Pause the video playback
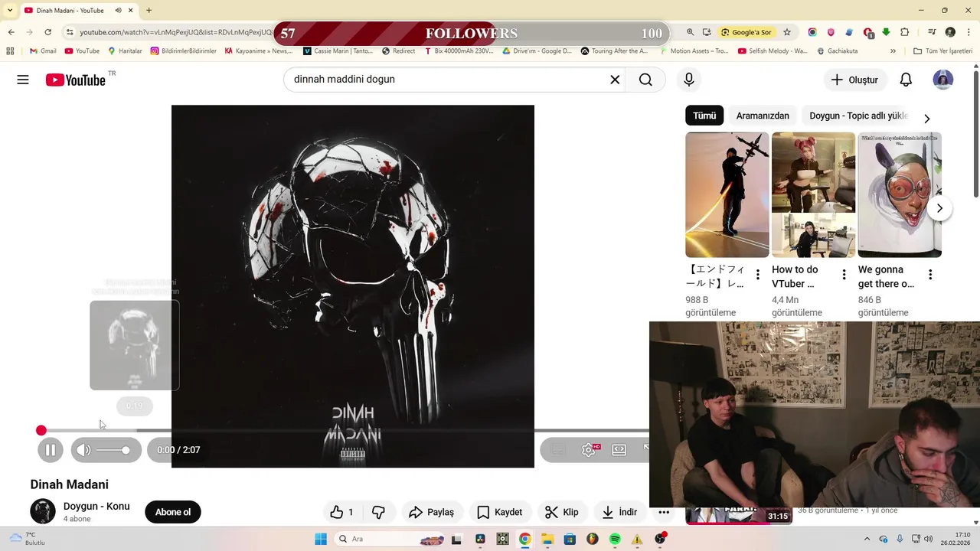 click(x=51, y=450)
